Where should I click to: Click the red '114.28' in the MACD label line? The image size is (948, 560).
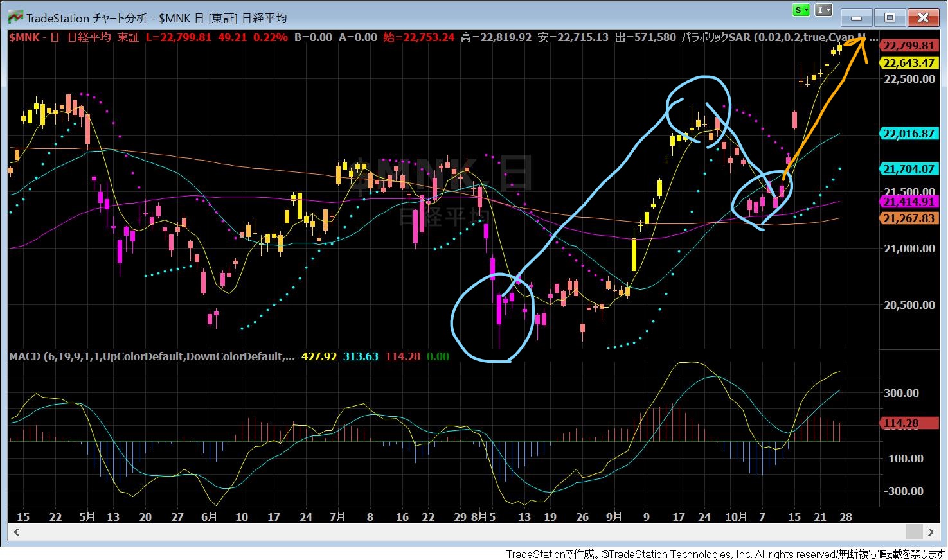[x=402, y=356]
